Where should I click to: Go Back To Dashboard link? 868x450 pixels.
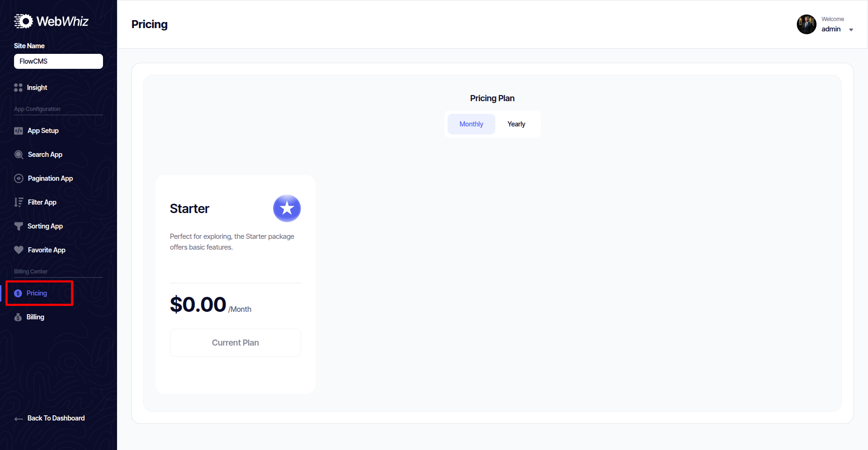click(x=56, y=418)
